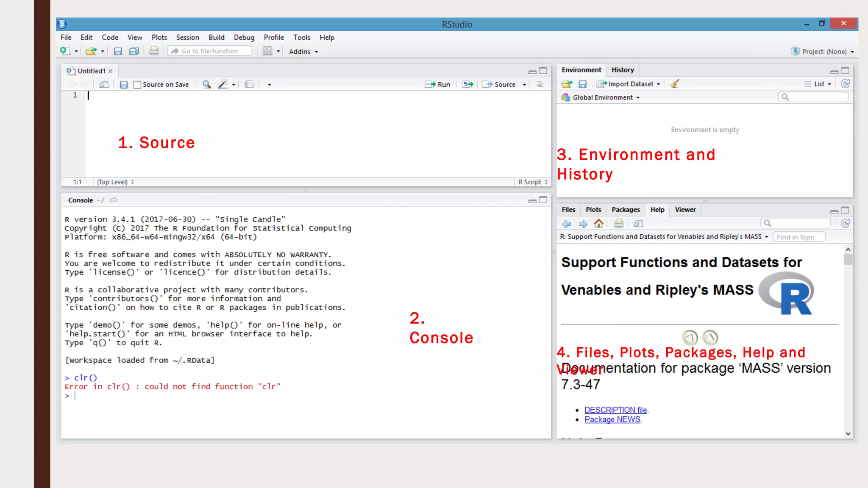Open the New File dropdown arrow
868x488 pixels.
[76, 51]
